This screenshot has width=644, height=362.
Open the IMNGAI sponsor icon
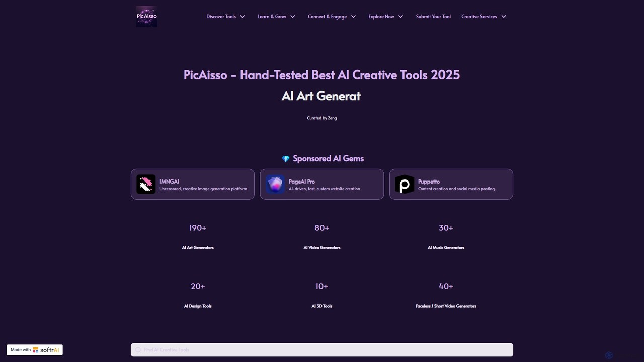pos(146,185)
